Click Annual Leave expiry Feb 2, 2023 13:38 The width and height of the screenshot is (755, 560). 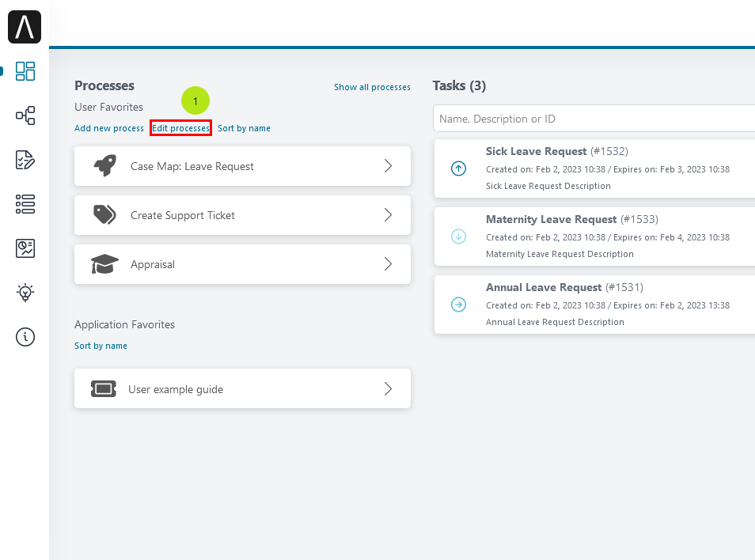click(x=695, y=305)
